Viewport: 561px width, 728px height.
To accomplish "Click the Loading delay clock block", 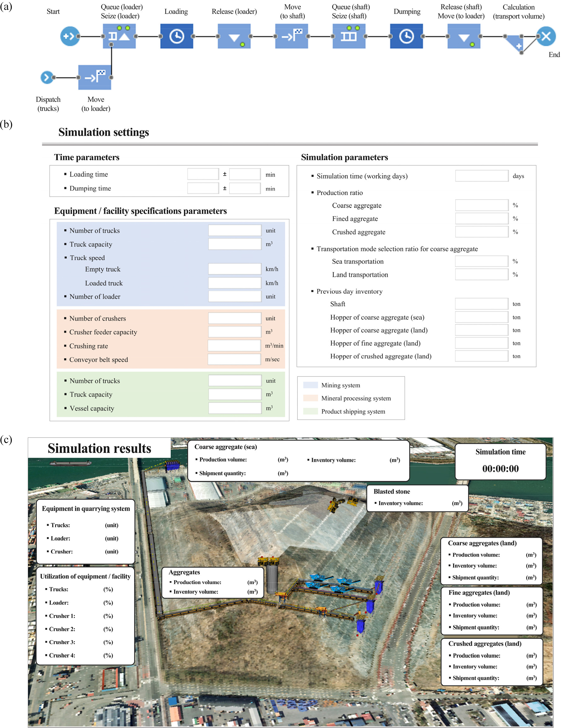I will click(177, 36).
